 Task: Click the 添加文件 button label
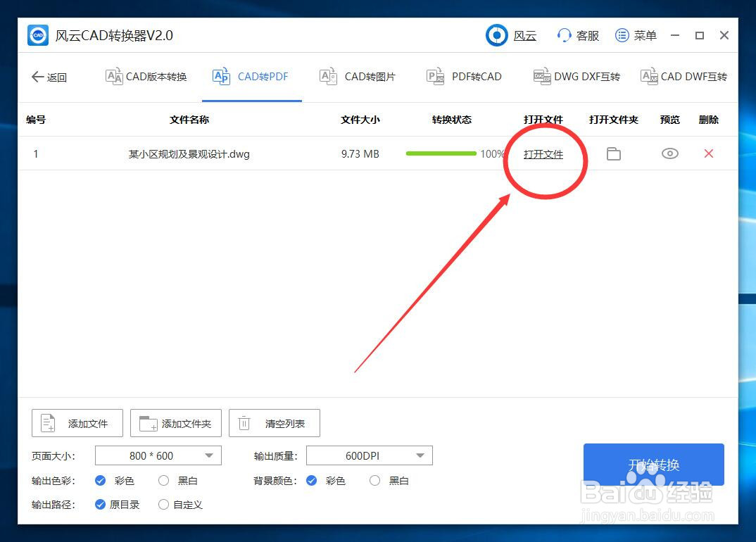click(88, 423)
